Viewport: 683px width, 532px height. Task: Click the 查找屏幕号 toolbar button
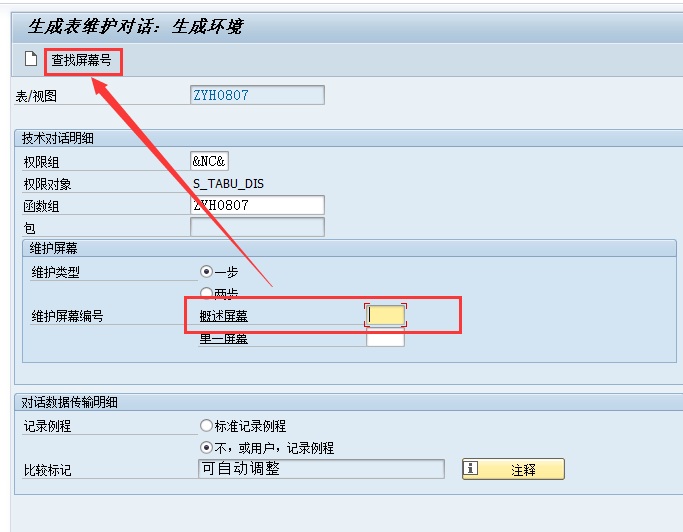click(x=81, y=60)
